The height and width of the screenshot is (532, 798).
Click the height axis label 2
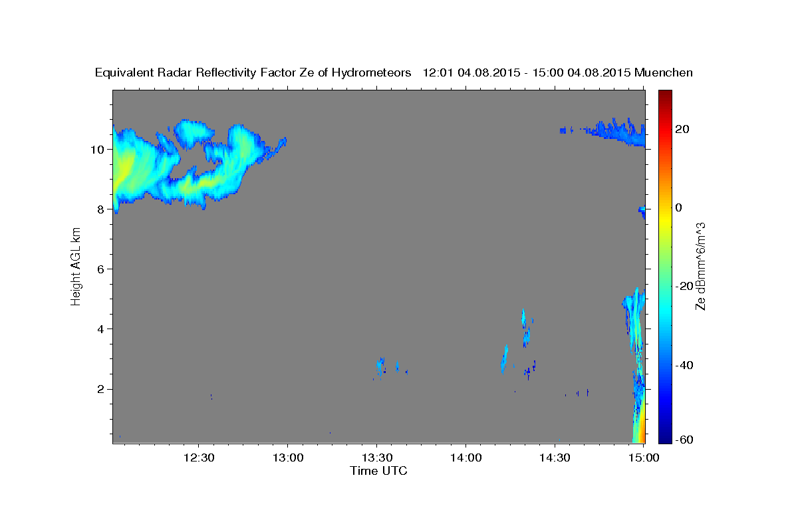click(101, 389)
